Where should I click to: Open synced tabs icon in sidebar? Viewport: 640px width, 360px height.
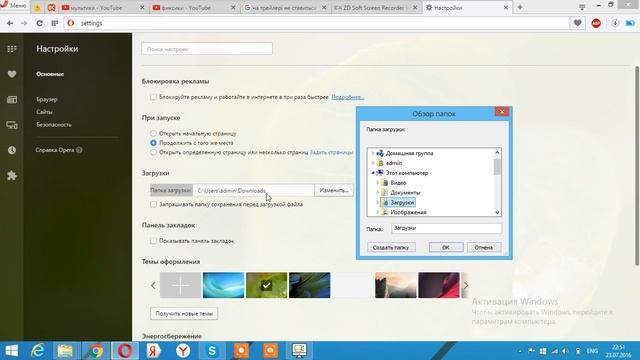point(12,125)
